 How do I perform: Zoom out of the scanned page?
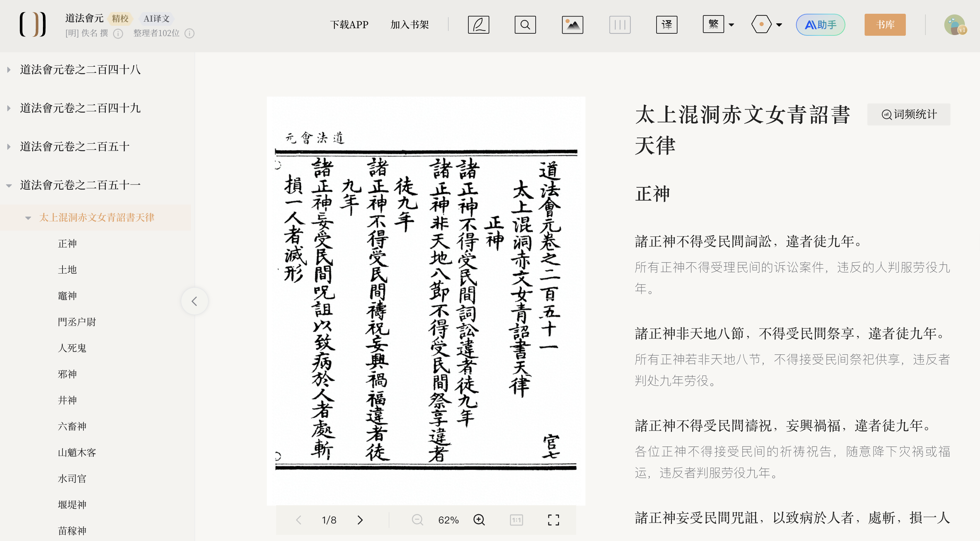[417, 520]
